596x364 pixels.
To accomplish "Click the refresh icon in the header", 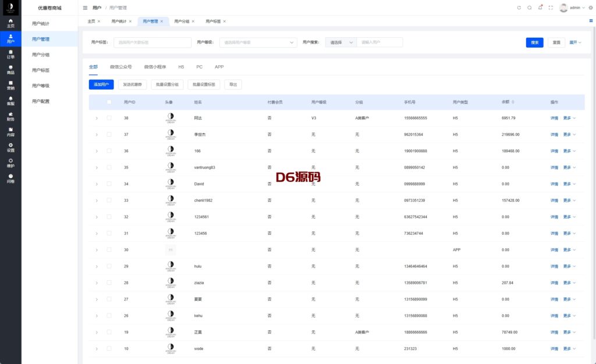I will click(519, 8).
